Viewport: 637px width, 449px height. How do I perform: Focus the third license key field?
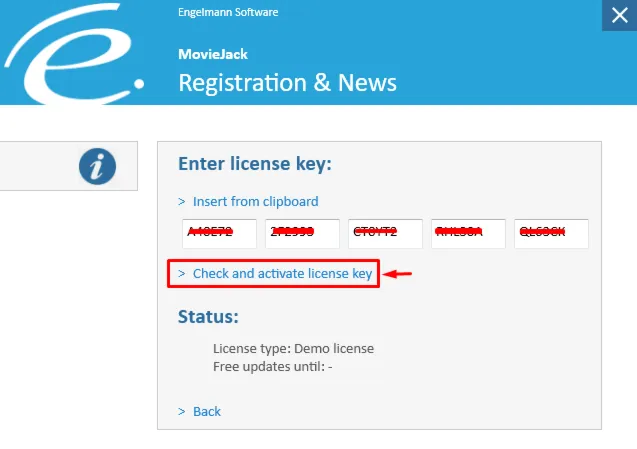(385, 234)
